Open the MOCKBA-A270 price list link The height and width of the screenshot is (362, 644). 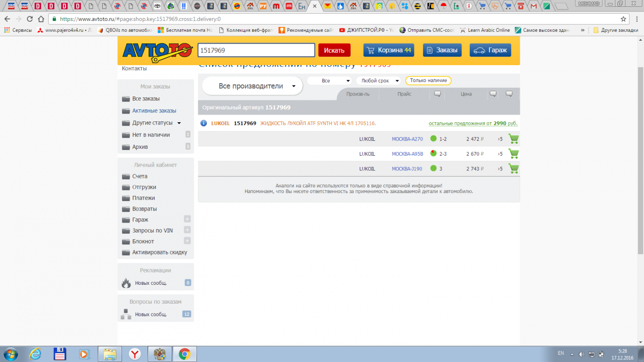pos(407,139)
